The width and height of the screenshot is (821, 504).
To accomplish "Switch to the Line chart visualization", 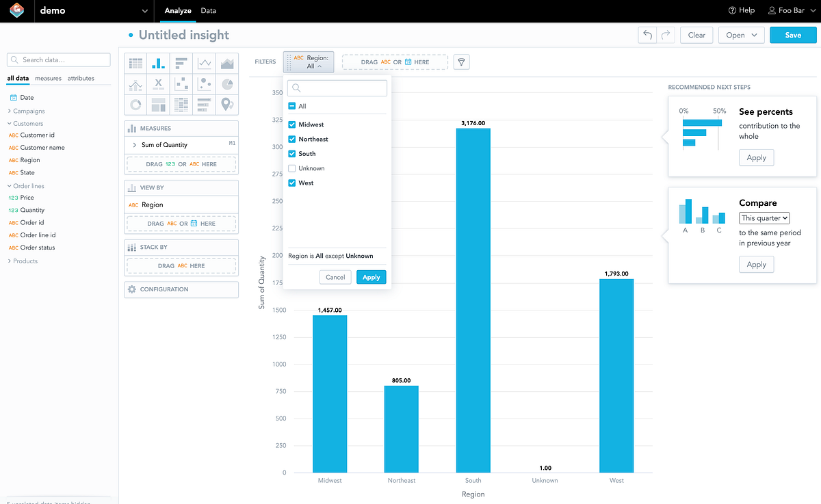I will pyautogui.click(x=205, y=64).
